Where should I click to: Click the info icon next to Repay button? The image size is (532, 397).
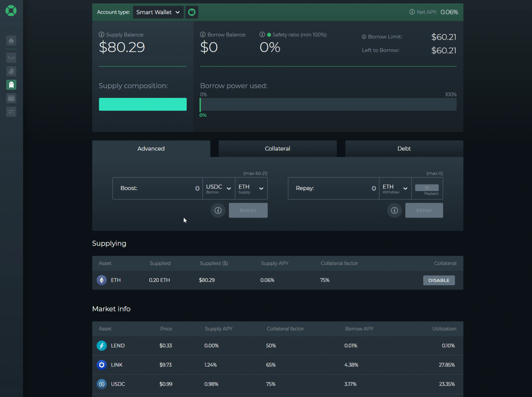[395, 211]
